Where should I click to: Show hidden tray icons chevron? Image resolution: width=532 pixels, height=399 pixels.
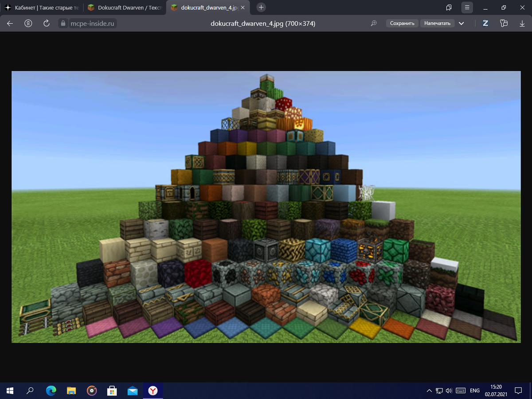click(x=429, y=391)
